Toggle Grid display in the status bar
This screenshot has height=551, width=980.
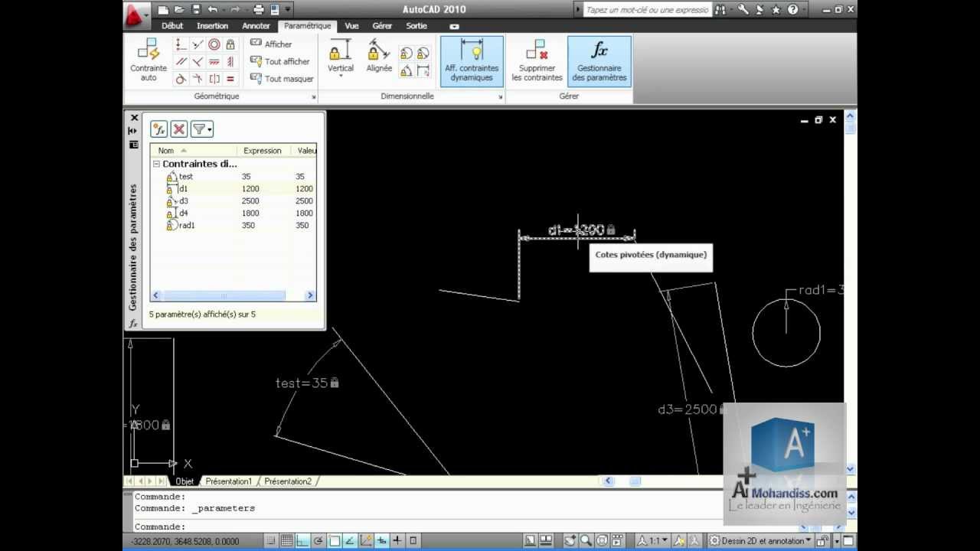[x=287, y=541]
